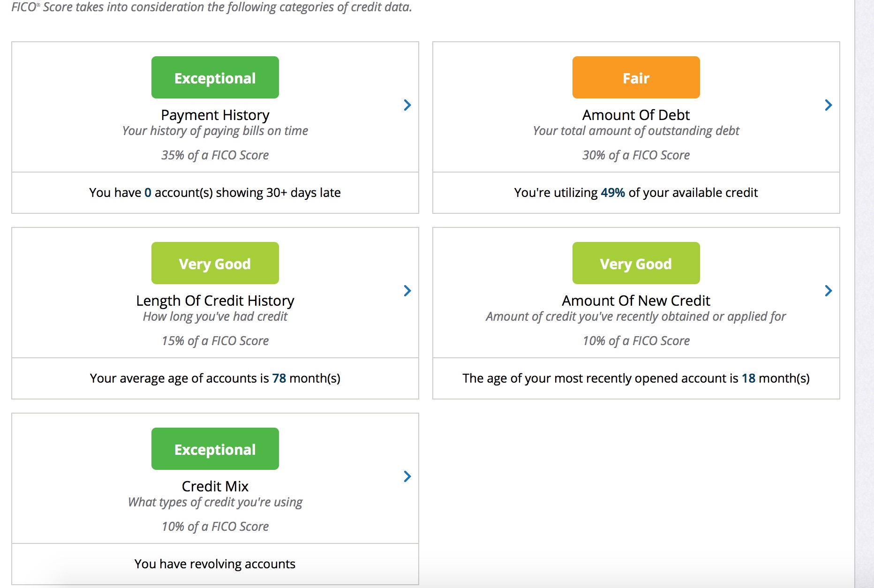Select the Very Good badge for Credit History
Image resolution: width=874 pixels, height=588 pixels.
pos(215,263)
